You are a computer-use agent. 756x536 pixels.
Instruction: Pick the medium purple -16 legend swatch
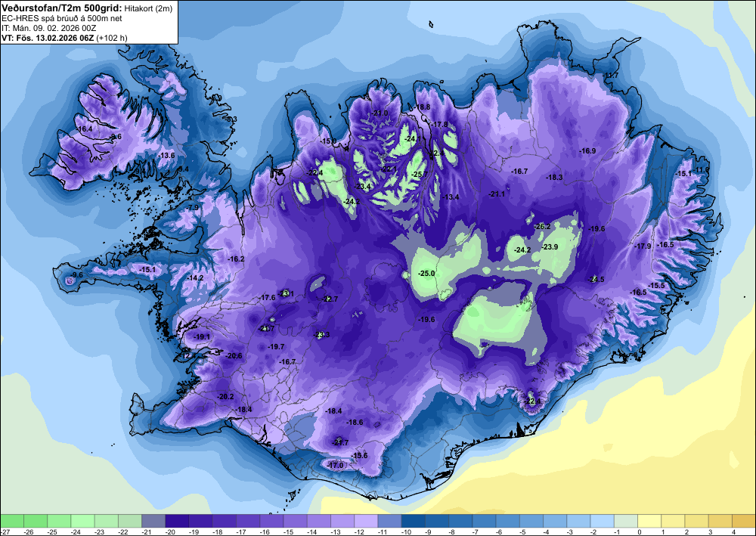(271, 521)
